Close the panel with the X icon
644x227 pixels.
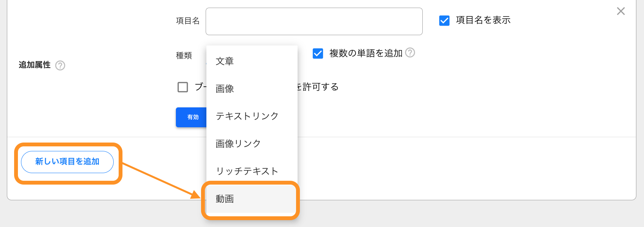coord(621,11)
